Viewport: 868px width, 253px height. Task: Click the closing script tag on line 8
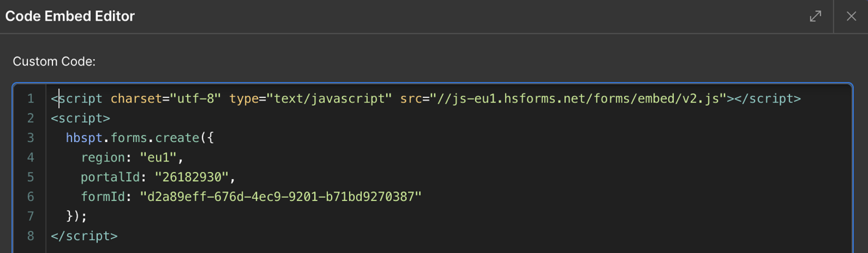[84, 236]
